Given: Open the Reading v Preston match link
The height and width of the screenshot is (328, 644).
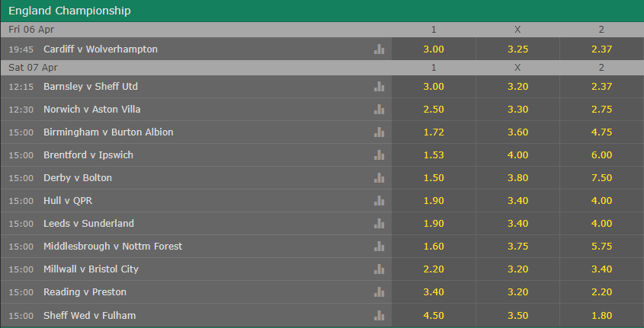Looking at the screenshot, I should tap(85, 292).
